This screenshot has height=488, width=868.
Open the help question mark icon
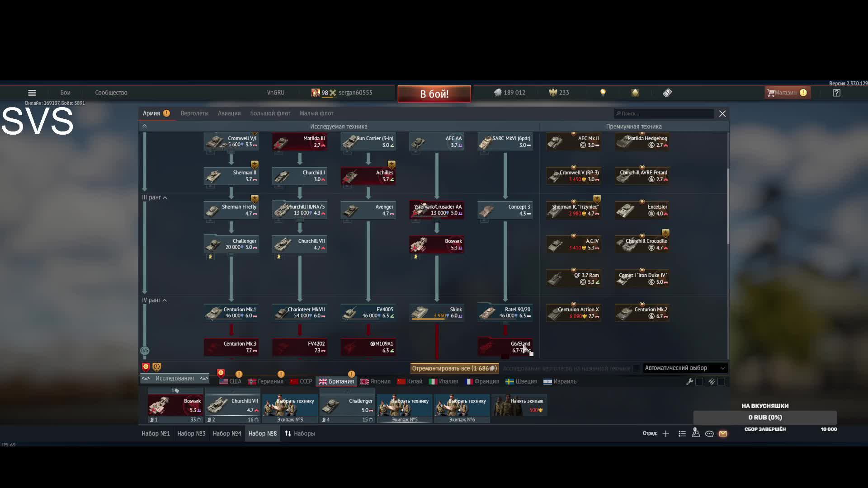pyautogui.click(x=836, y=93)
